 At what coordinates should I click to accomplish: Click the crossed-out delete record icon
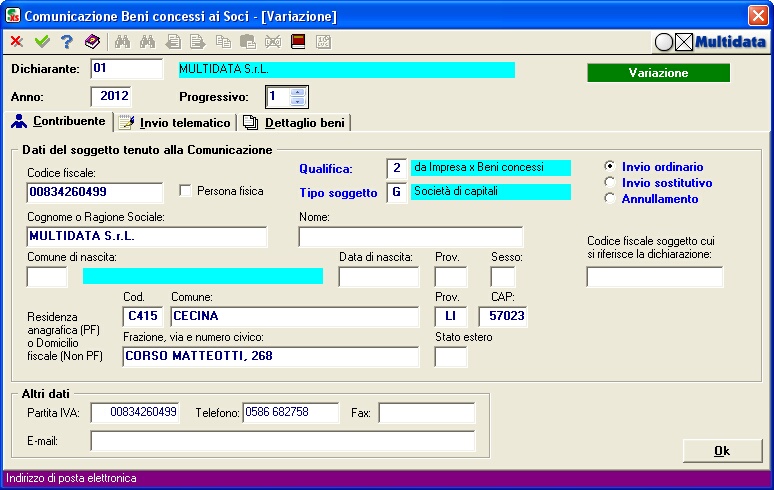[273, 42]
